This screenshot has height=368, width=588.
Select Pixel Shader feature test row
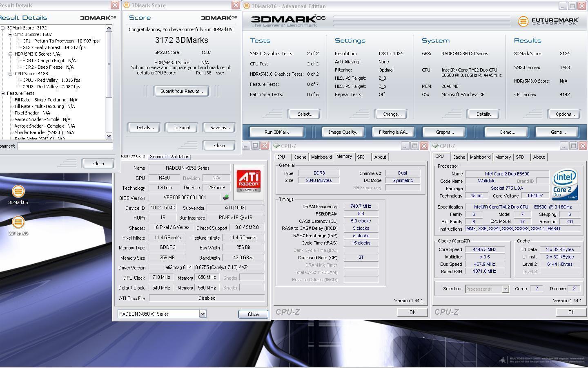click(x=32, y=113)
